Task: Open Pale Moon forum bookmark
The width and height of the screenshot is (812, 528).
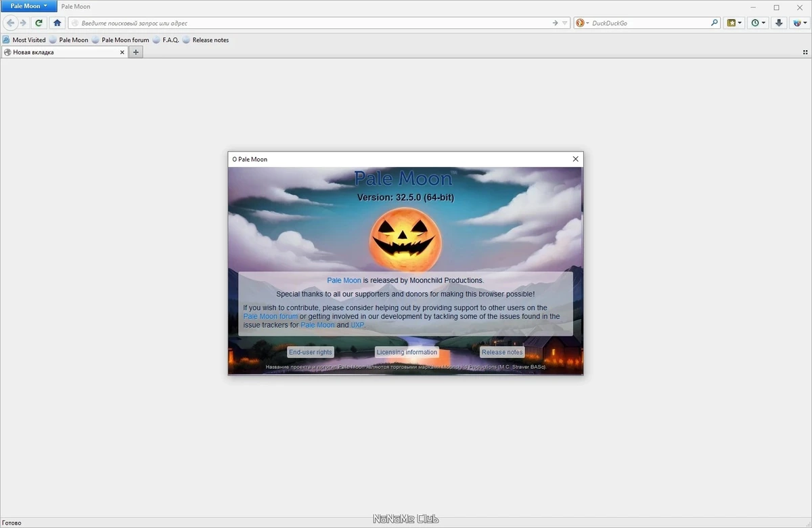Action: click(x=120, y=40)
